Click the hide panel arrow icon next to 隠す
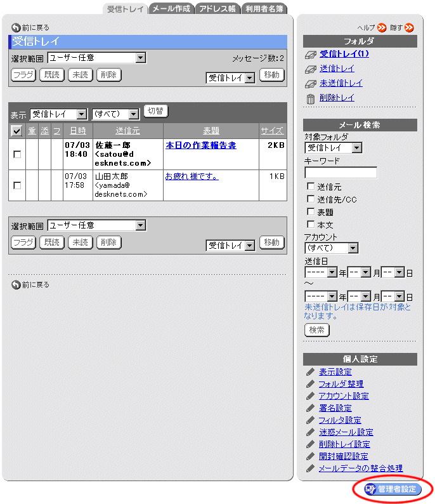Screen dimensions: 435x504 pos(409,28)
